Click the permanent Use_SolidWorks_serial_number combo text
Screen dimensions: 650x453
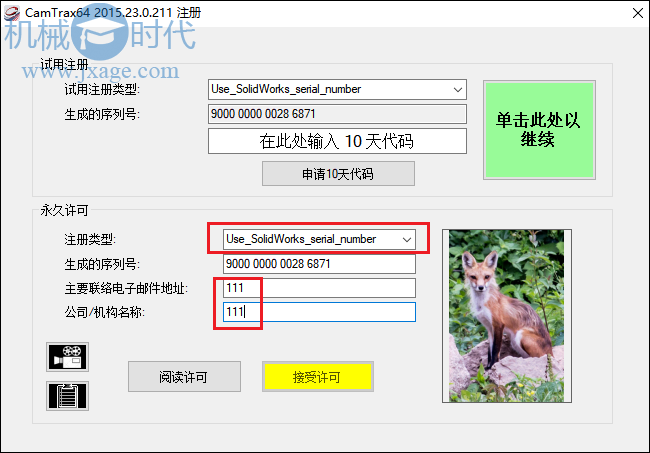(x=301, y=240)
